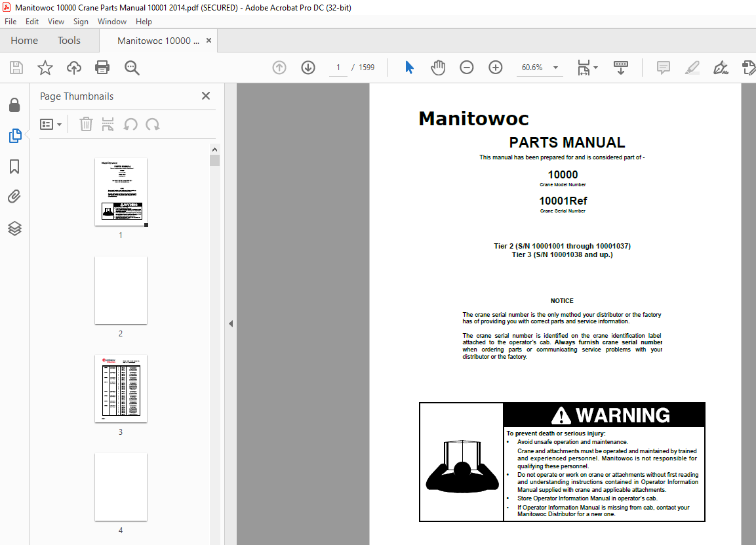Open the View menu
The width and height of the screenshot is (756, 545).
pos(56,22)
